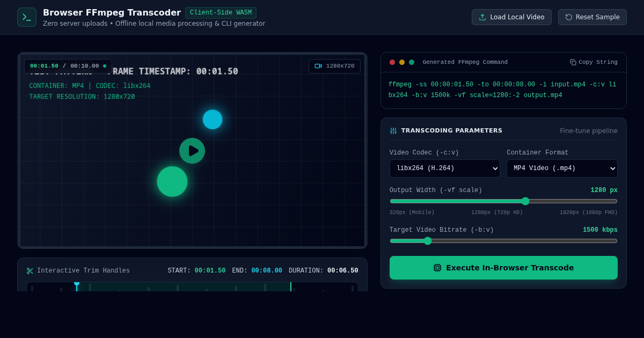This screenshot has height=338, width=644.
Task: Play the video preview
Action: pyautogui.click(x=192, y=151)
